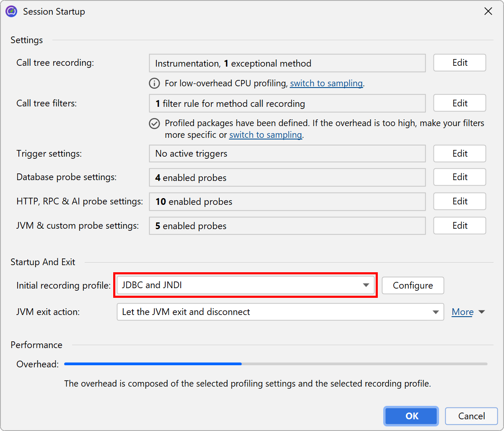Click the More link
The image size is (504, 431).
click(x=462, y=312)
